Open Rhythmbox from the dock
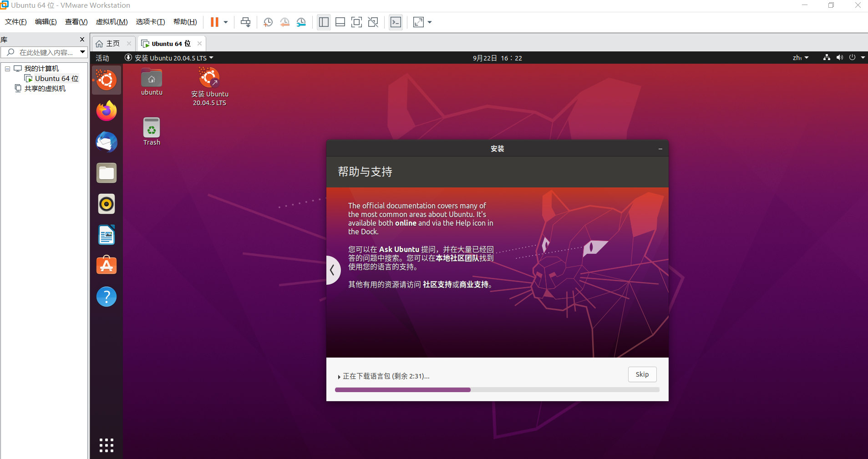Screen dimensions: 868x459 (107, 204)
